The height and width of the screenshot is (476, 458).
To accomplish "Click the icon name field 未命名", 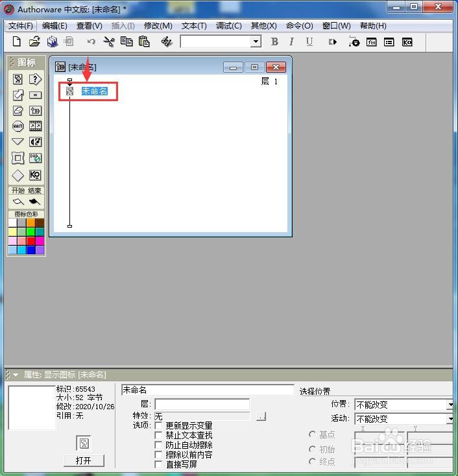I will 208,390.
